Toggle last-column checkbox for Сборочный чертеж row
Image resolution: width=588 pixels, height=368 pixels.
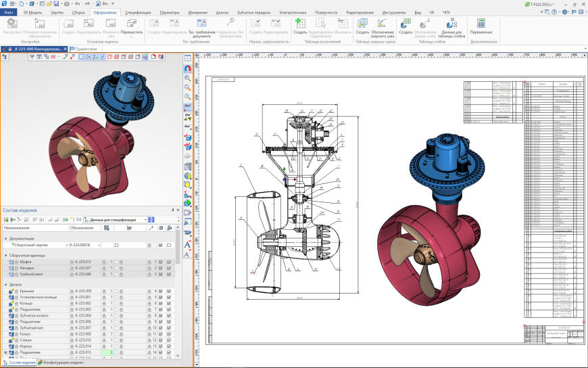[169, 245]
